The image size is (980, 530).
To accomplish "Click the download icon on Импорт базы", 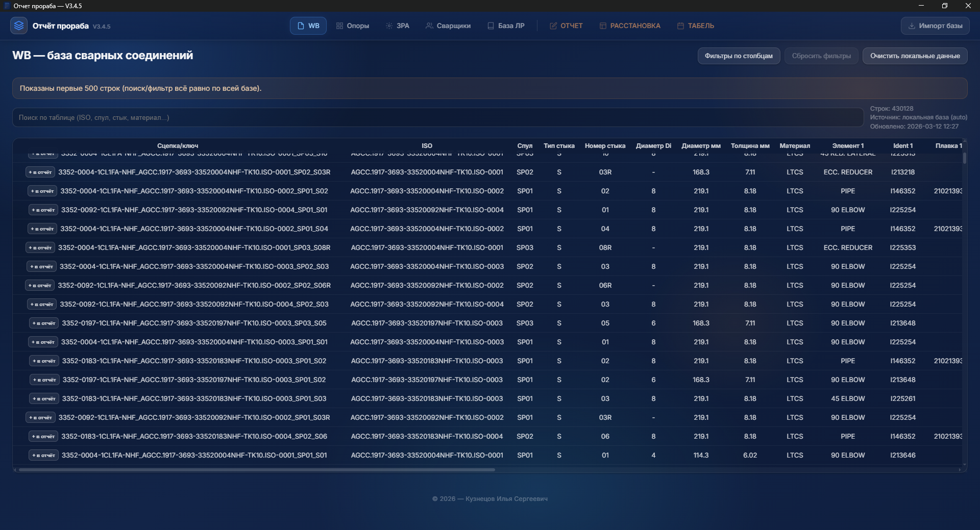I will [x=912, y=26].
